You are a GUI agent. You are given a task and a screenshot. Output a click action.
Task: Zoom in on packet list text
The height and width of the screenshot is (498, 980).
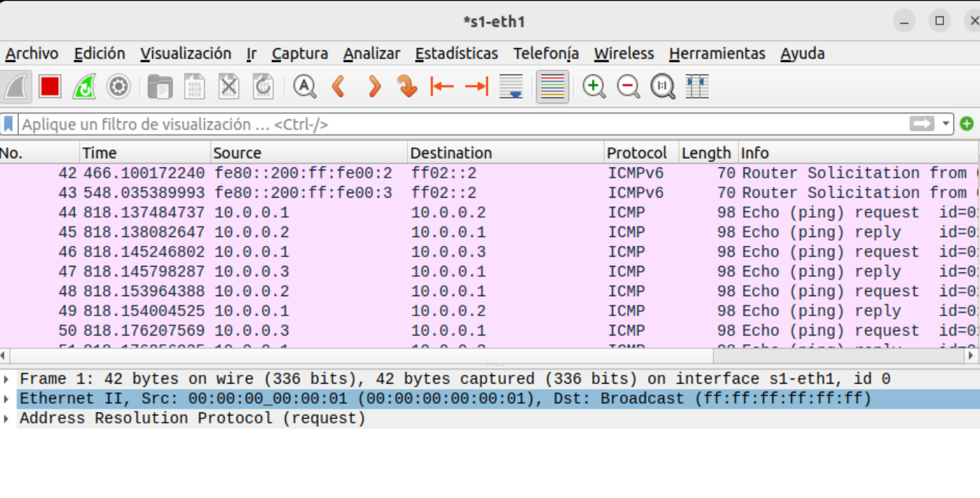pos(593,87)
